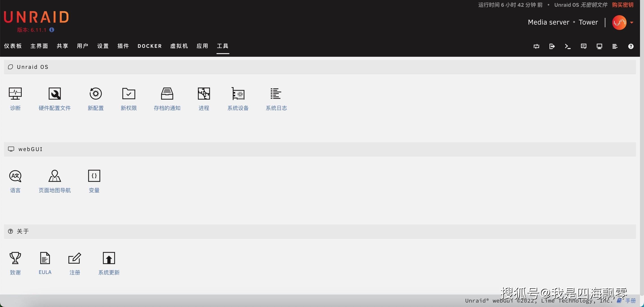Open the EULA document icon
Image resolution: width=644 pixels, height=307 pixels.
(x=45, y=258)
